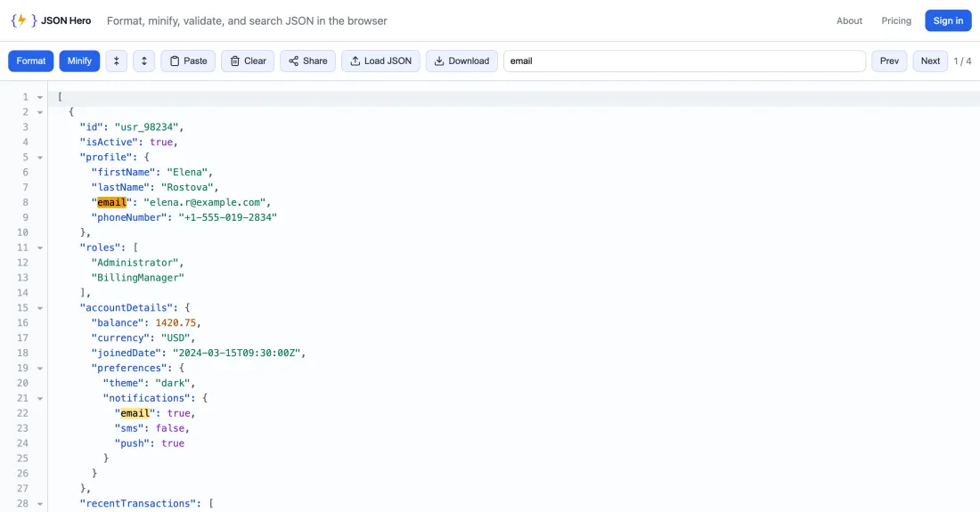The width and height of the screenshot is (980, 512).
Task: Click the Load JSON upload button
Action: (380, 61)
